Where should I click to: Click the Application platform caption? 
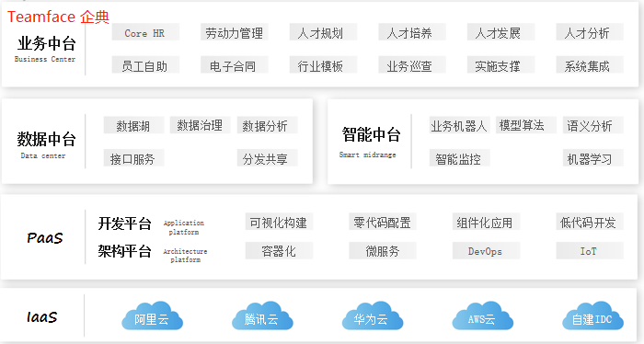tap(184, 227)
